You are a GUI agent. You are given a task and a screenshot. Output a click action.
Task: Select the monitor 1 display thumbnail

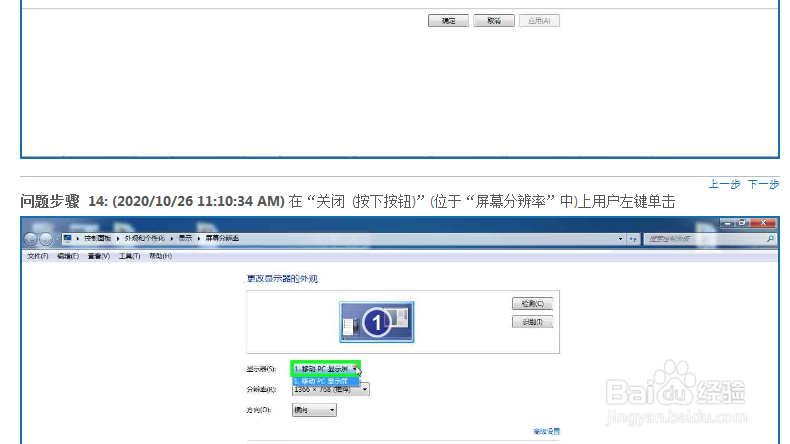(x=377, y=322)
